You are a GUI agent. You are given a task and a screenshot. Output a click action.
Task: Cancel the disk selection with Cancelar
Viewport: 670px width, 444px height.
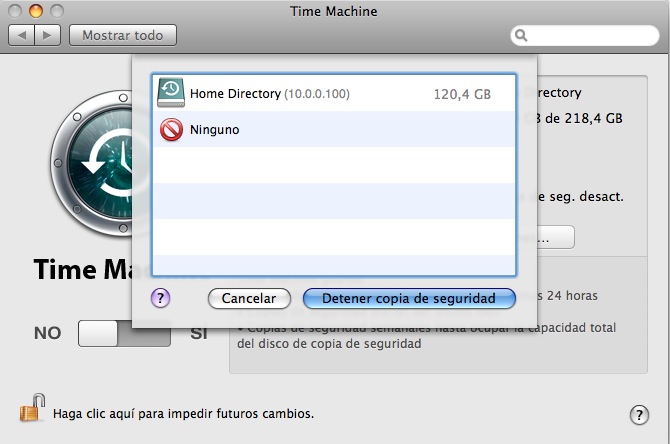coord(248,298)
